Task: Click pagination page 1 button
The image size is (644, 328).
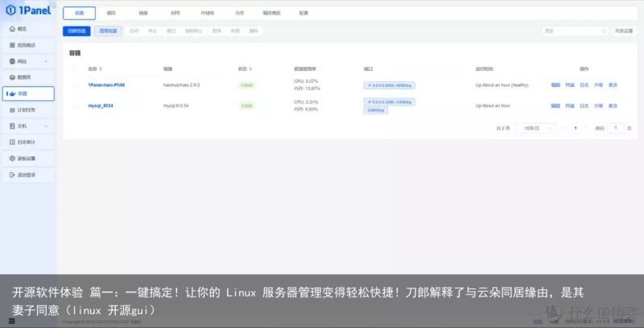Action: (x=575, y=128)
